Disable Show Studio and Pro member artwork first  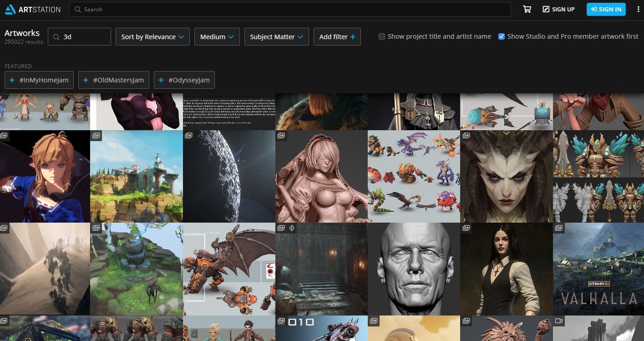501,36
